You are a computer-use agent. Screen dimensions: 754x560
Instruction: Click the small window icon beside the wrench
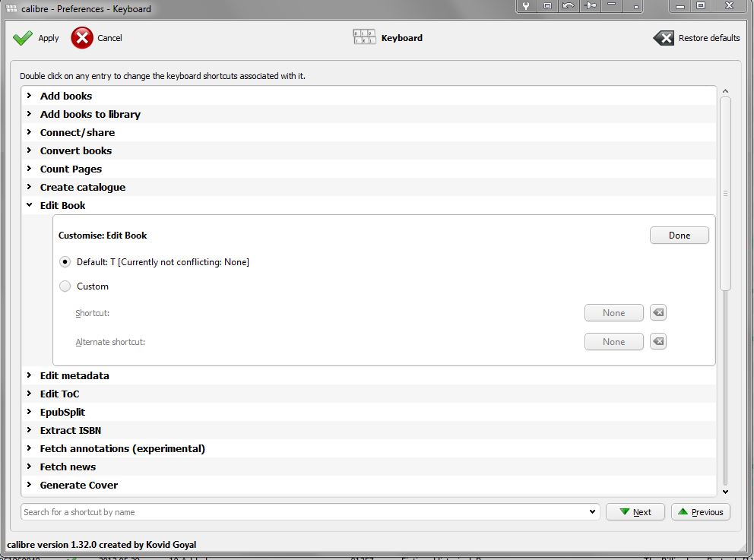click(547, 6)
